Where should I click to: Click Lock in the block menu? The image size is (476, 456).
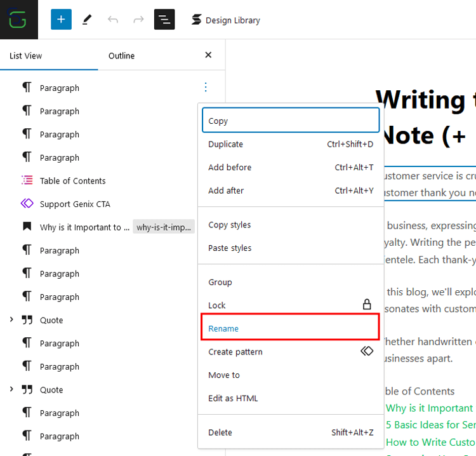tap(291, 305)
